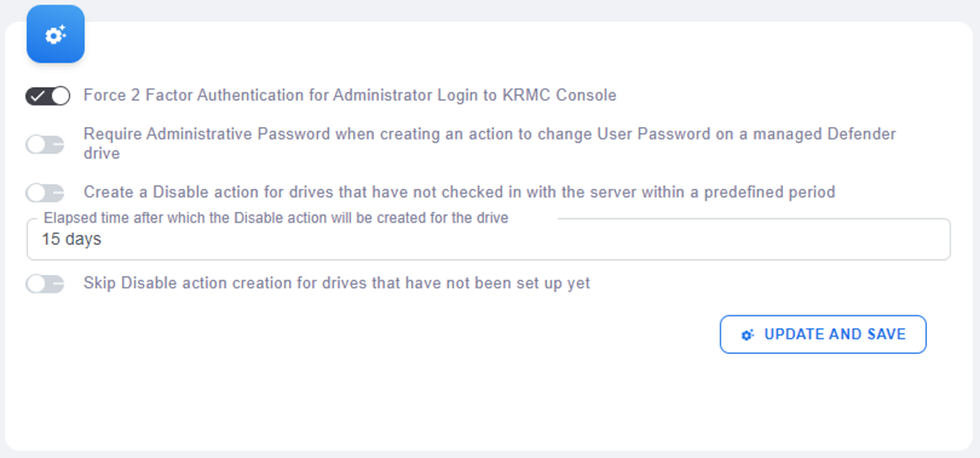Click the 'Elapsed time after which' field caption

pyautogui.click(x=276, y=218)
